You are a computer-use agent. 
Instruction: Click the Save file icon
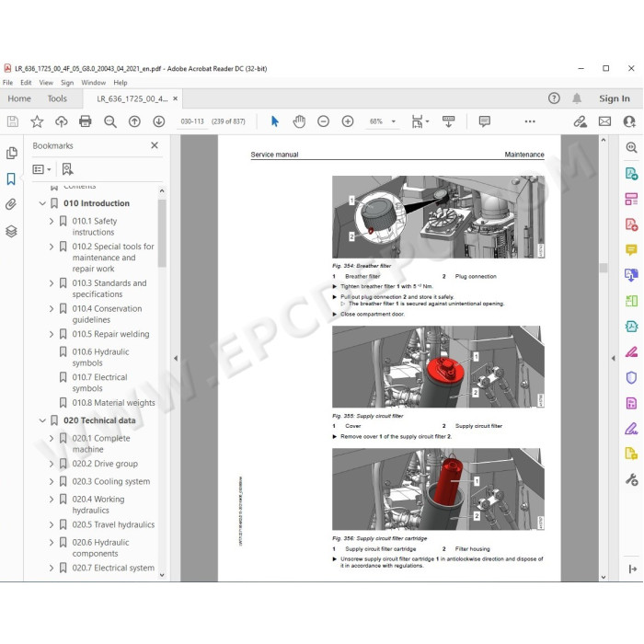pyautogui.click(x=12, y=121)
